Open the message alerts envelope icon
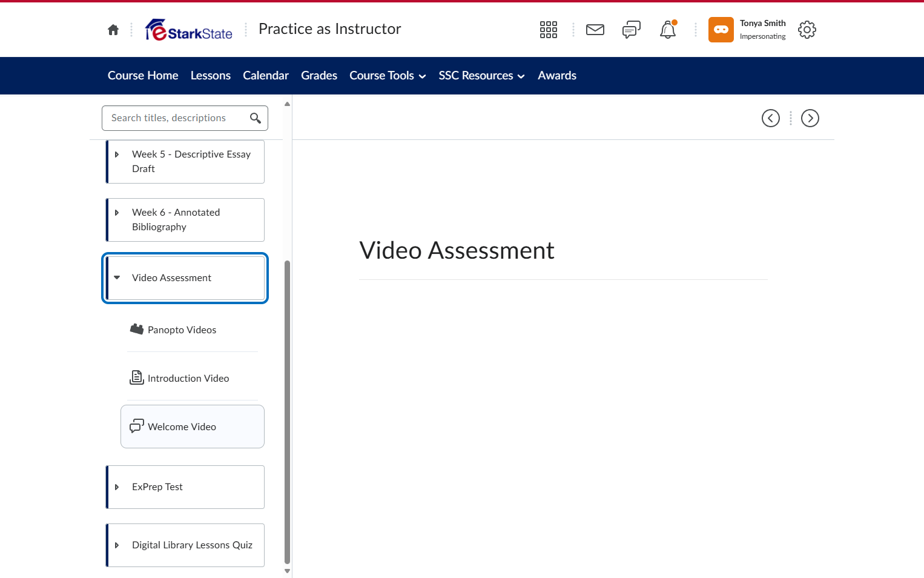924x578 pixels. click(x=595, y=30)
